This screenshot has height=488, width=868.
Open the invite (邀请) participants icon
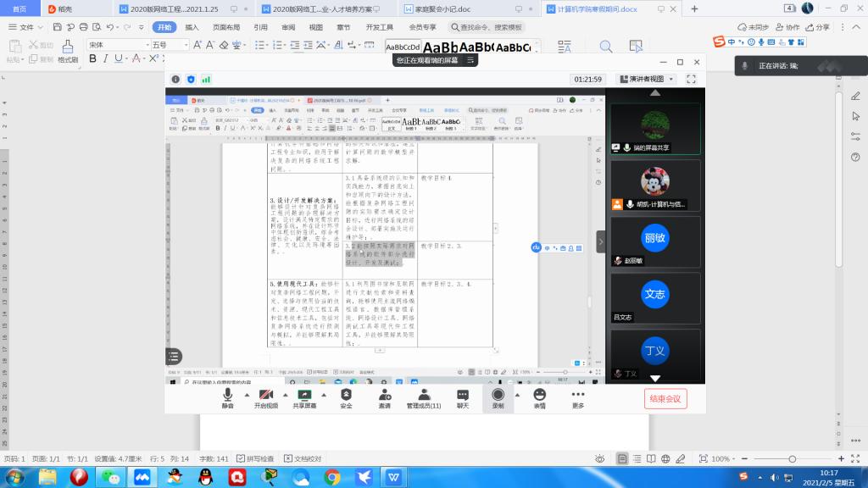click(385, 396)
